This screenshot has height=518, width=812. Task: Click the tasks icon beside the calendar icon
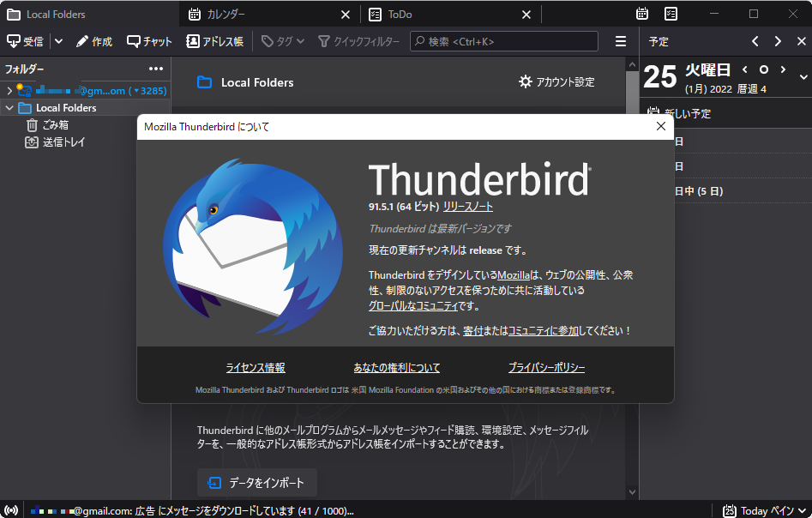[671, 14]
